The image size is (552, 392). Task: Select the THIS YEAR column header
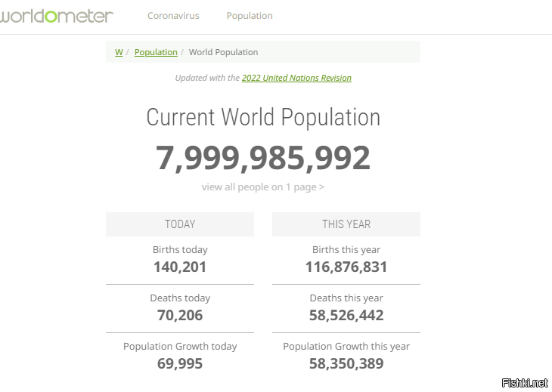[x=346, y=224]
